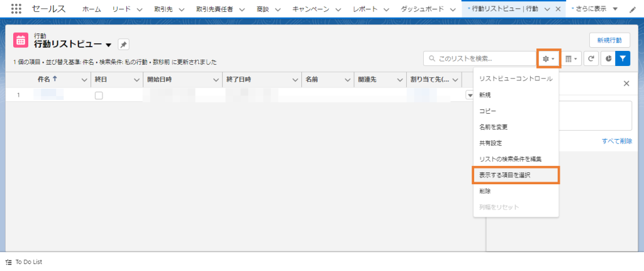Viewport: 644px width, 271px height.
Task: Click the すべて削除 link
Action: click(617, 141)
